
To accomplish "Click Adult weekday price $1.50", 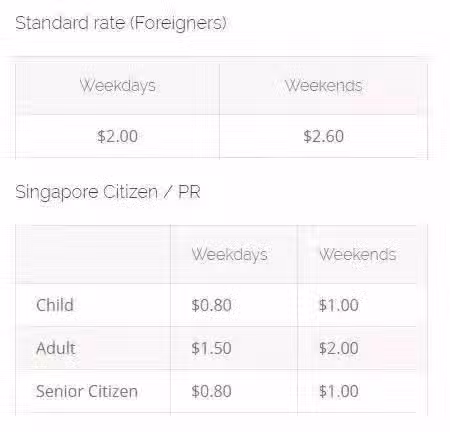I will (212, 348).
